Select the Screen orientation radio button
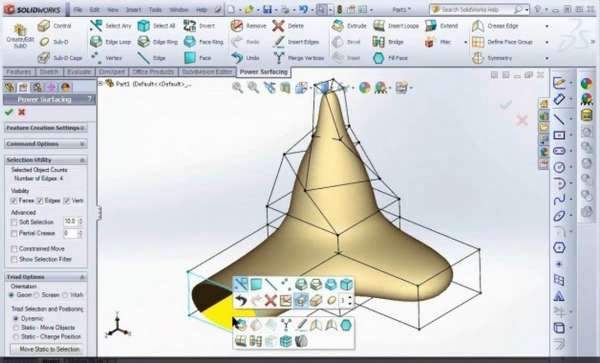The height and width of the screenshot is (363, 600). click(x=37, y=295)
